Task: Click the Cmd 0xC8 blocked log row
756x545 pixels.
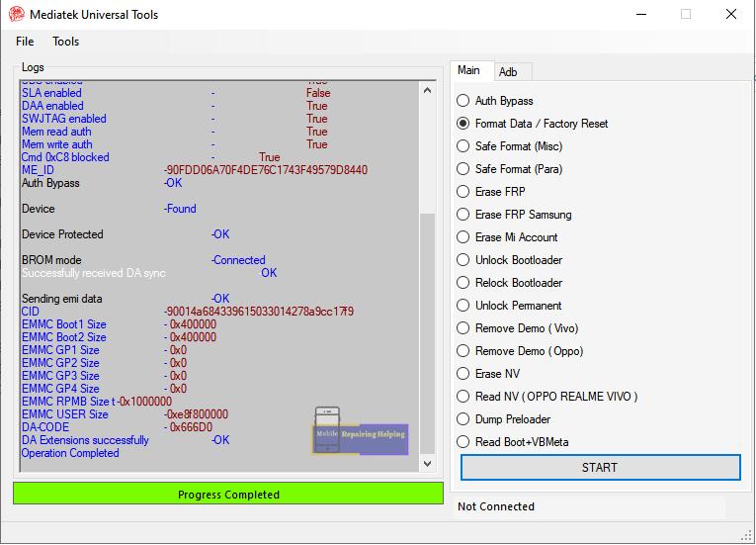Action: click(150, 157)
